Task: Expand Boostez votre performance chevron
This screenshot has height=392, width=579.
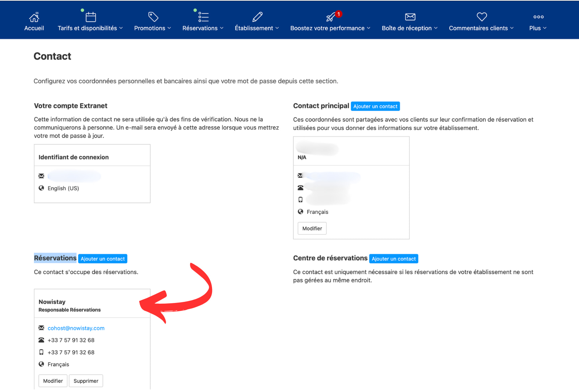Action: coord(368,28)
